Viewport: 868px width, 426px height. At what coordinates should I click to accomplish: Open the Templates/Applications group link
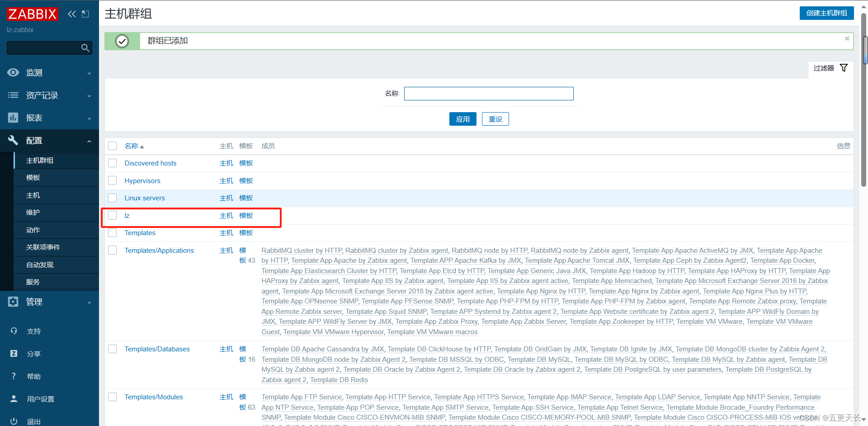[x=159, y=251]
